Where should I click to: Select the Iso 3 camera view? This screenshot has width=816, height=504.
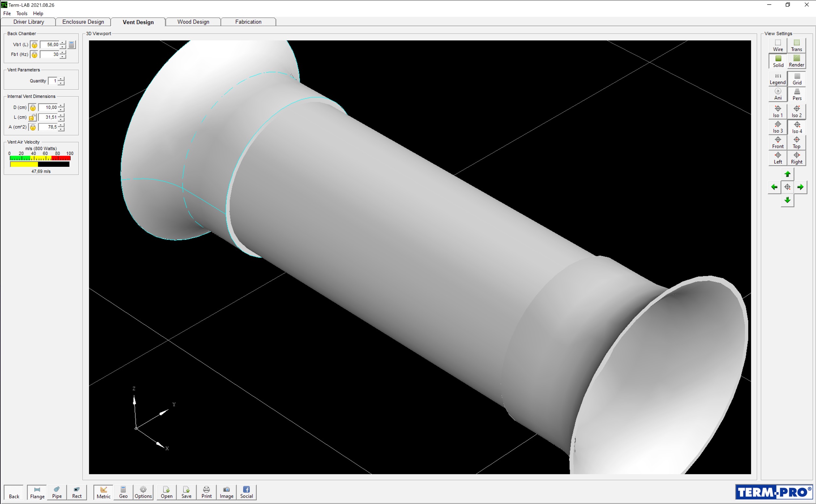(778, 127)
